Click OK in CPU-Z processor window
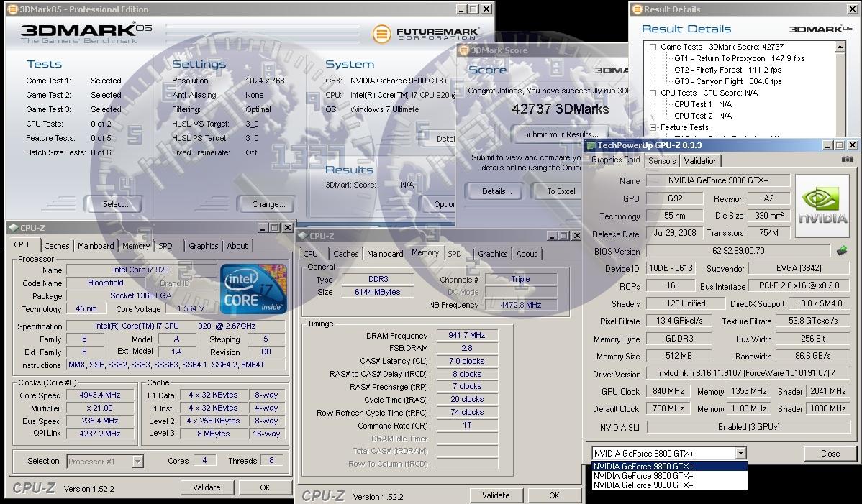862x504 pixels. [265, 487]
